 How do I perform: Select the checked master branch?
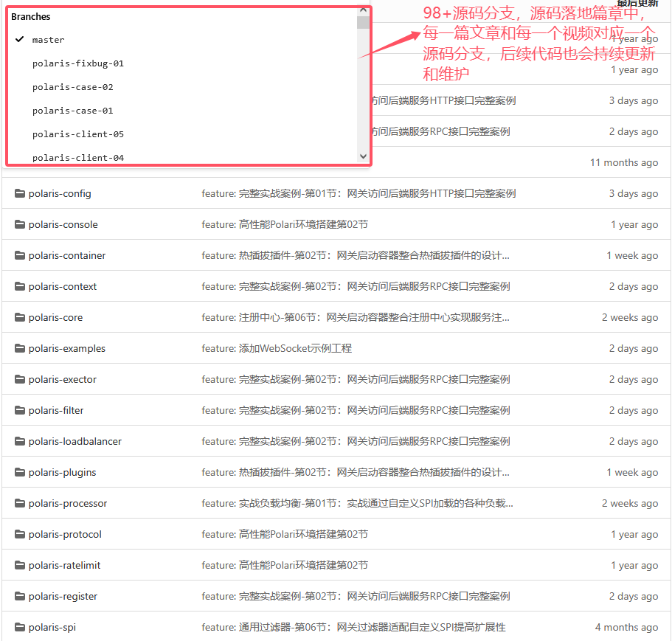pos(48,40)
